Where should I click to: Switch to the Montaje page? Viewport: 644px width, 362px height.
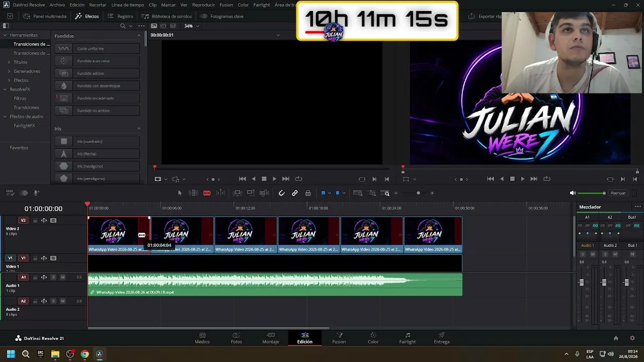click(271, 338)
